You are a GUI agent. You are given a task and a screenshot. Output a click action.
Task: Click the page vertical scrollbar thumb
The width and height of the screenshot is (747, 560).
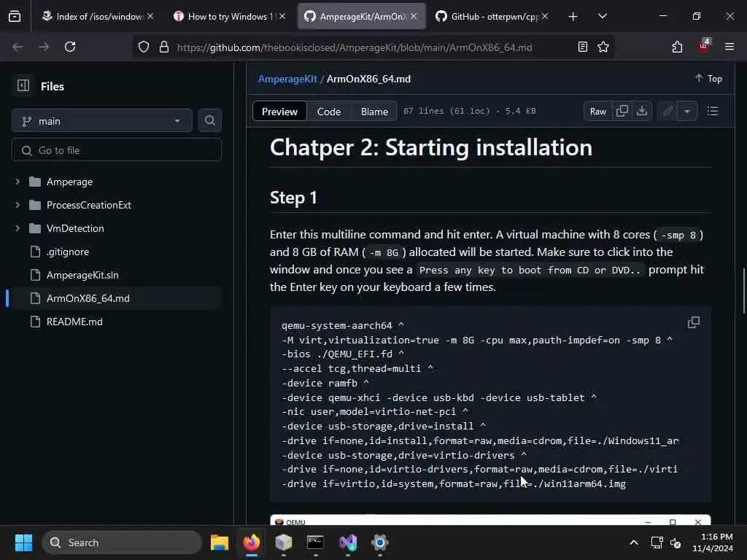click(x=743, y=291)
